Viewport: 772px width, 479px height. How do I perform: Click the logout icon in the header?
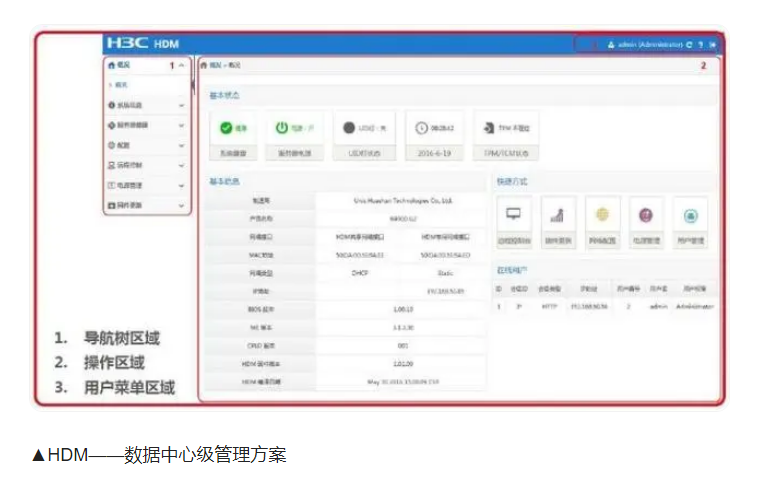coord(712,45)
